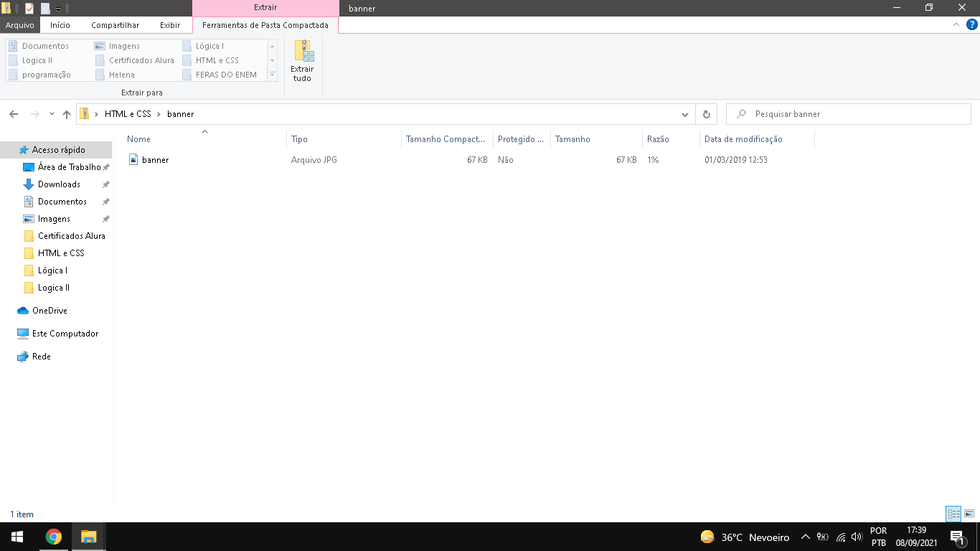Go forward with the right arrow

[34, 114]
